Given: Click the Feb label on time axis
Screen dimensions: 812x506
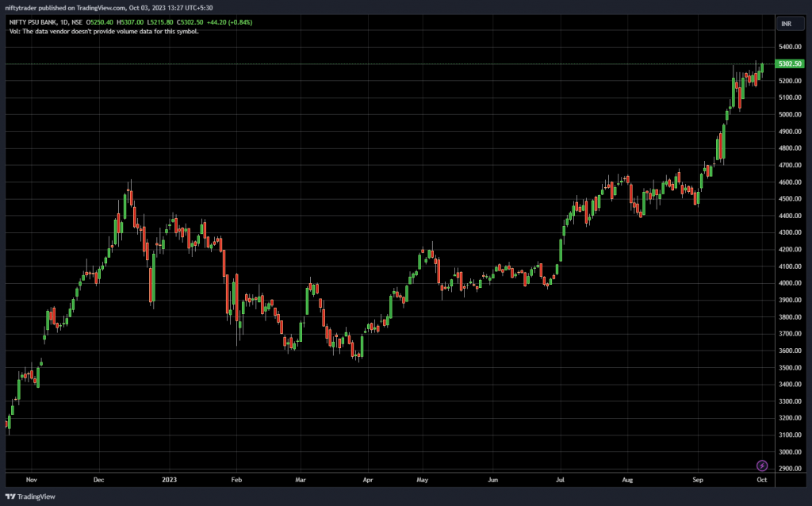Looking at the screenshot, I should [x=236, y=480].
